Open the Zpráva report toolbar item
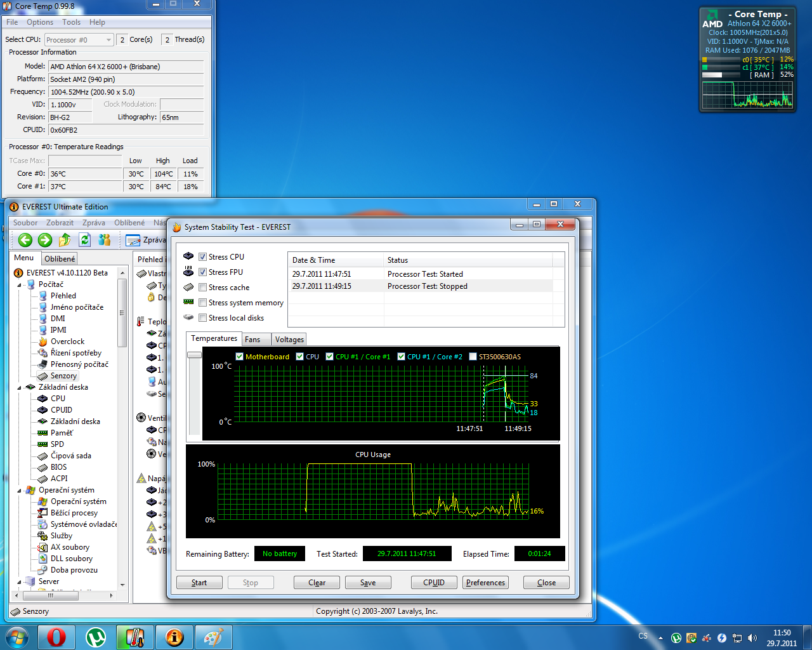812x650 pixels. pos(147,240)
